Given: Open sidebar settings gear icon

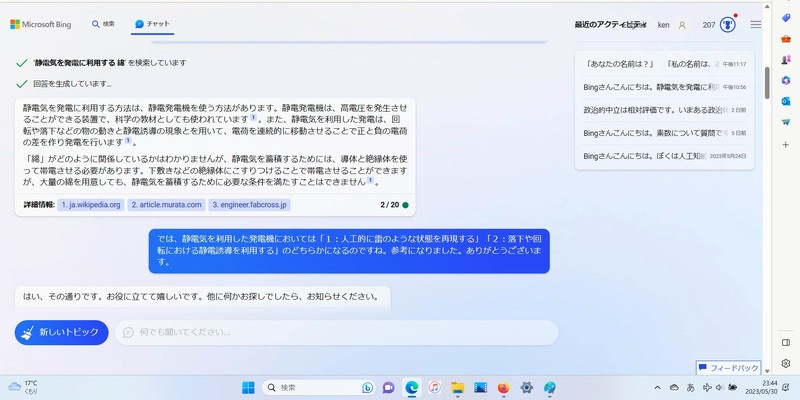Looking at the screenshot, I should 786,363.
